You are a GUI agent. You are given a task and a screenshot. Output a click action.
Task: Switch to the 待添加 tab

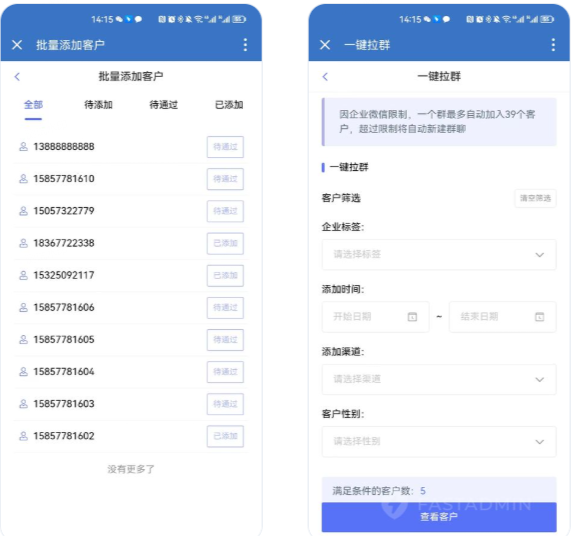(98, 105)
